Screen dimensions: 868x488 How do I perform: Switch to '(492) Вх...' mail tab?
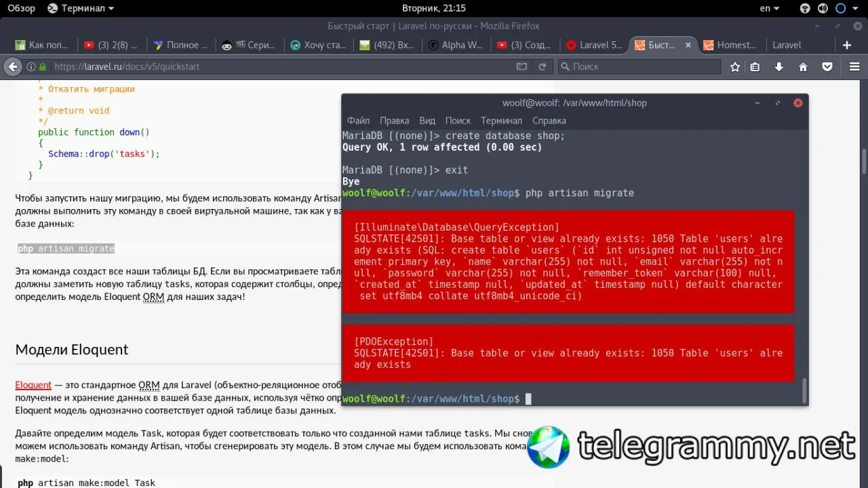pos(389,45)
